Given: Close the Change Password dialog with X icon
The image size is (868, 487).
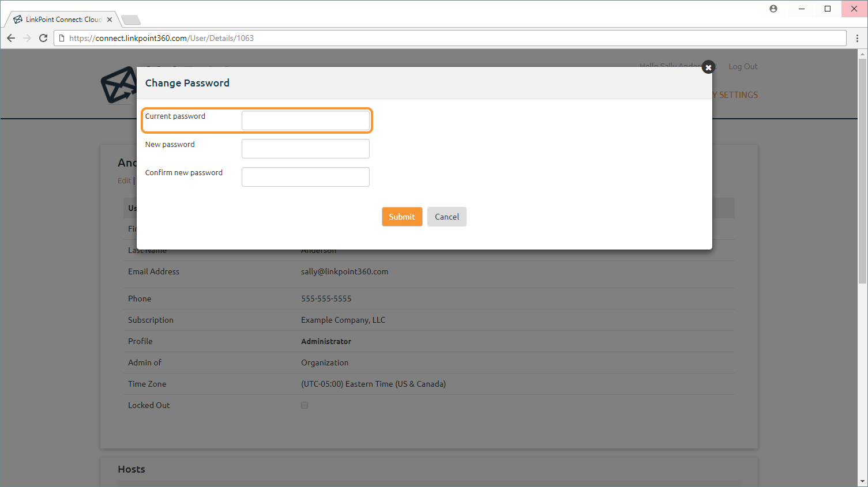Looking at the screenshot, I should (708, 67).
